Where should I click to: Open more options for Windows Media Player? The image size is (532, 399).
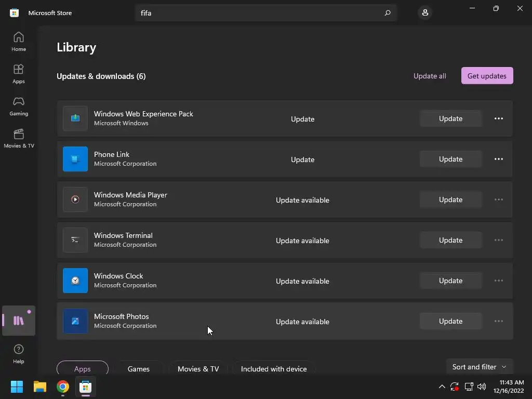coord(498,199)
